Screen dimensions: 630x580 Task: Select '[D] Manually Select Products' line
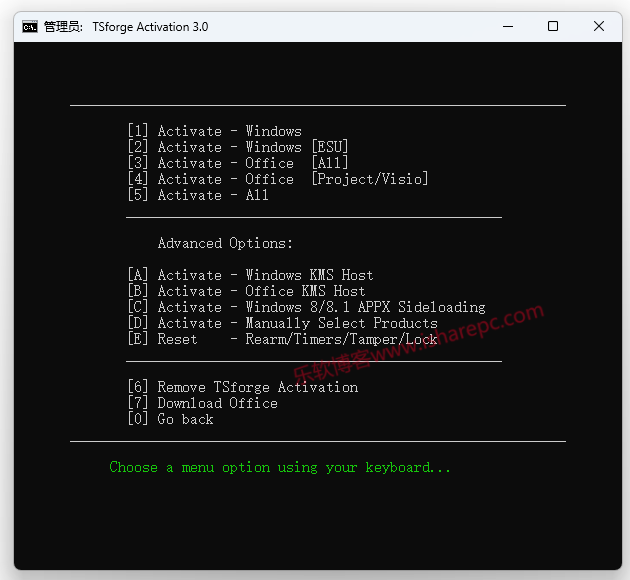click(x=282, y=323)
